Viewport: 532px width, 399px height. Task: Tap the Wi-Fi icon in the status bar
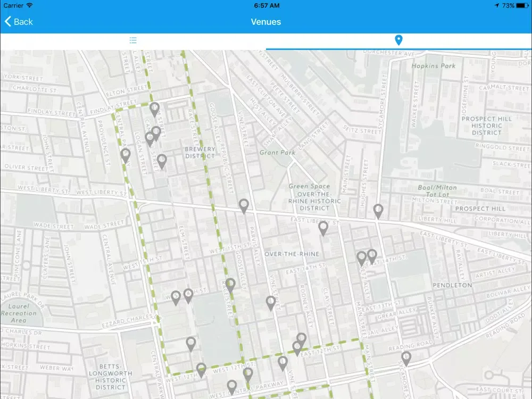[30, 5]
